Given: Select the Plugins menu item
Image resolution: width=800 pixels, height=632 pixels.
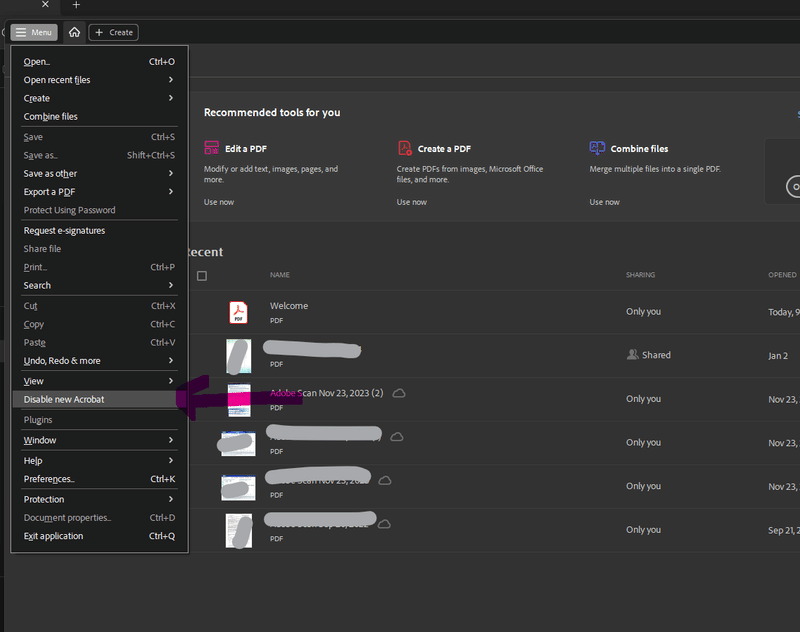Looking at the screenshot, I should [99, 420].
